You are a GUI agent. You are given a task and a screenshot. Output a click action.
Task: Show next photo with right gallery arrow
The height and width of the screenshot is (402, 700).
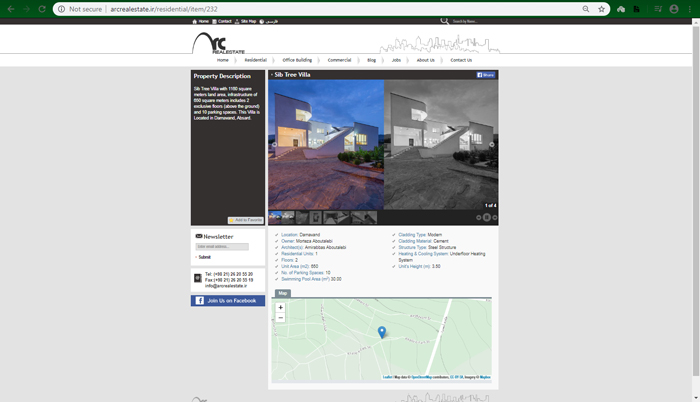[492, 144]
